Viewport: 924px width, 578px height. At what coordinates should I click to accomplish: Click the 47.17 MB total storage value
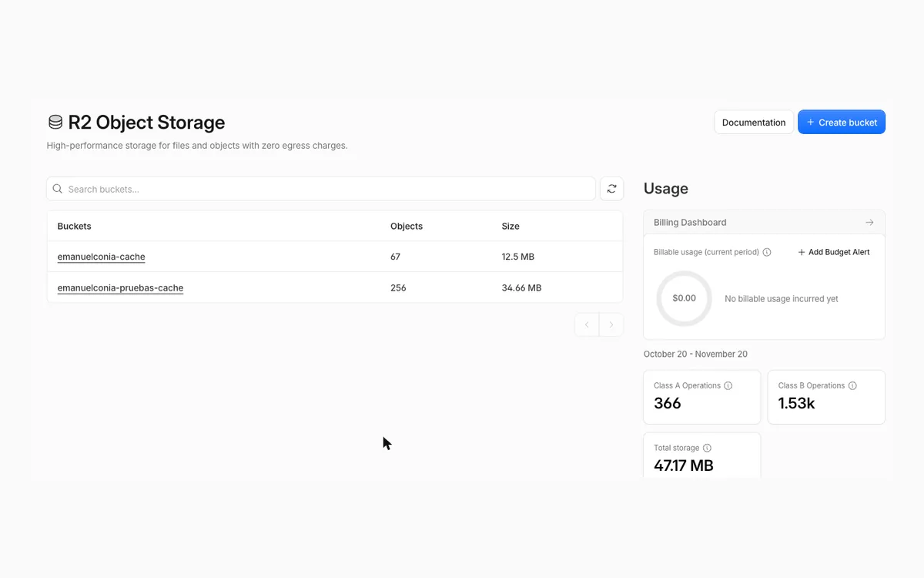[x=684, y=465]
